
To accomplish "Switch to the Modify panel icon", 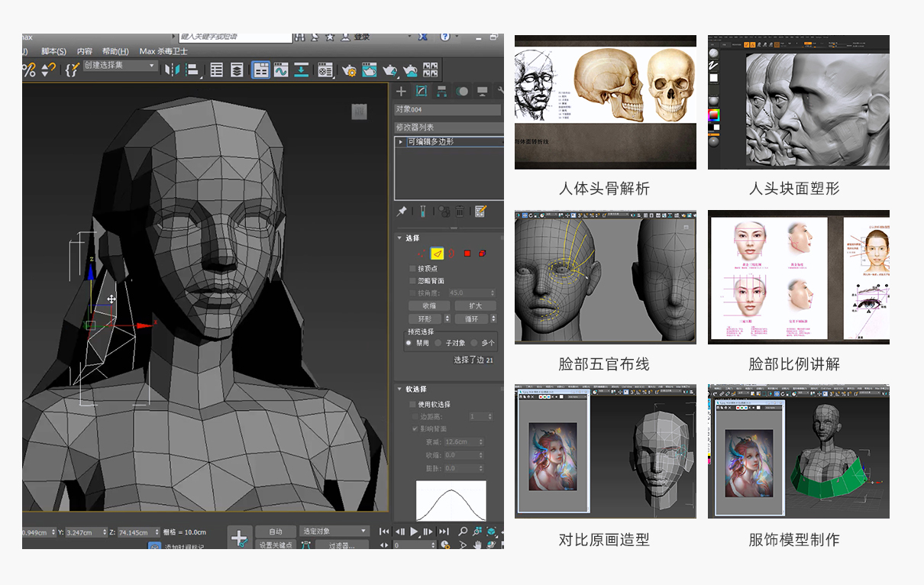I will [421, 92].
